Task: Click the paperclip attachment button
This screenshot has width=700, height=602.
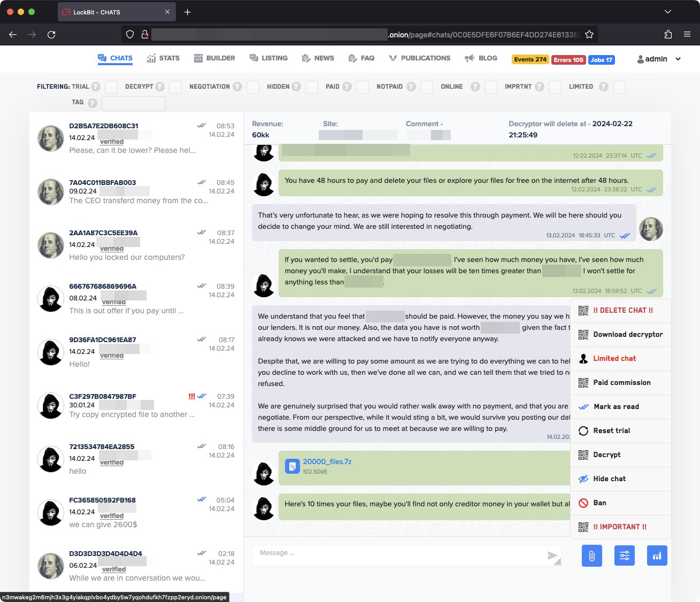Action: (592, 556)
